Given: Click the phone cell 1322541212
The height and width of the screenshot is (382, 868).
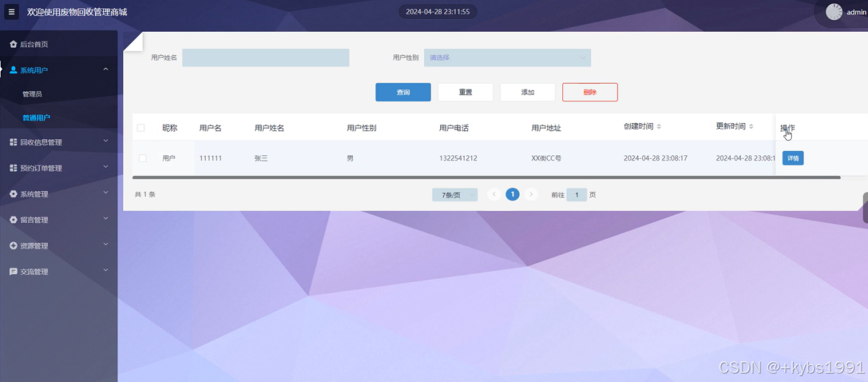Looking at the screenshot, I should [458, 158].
